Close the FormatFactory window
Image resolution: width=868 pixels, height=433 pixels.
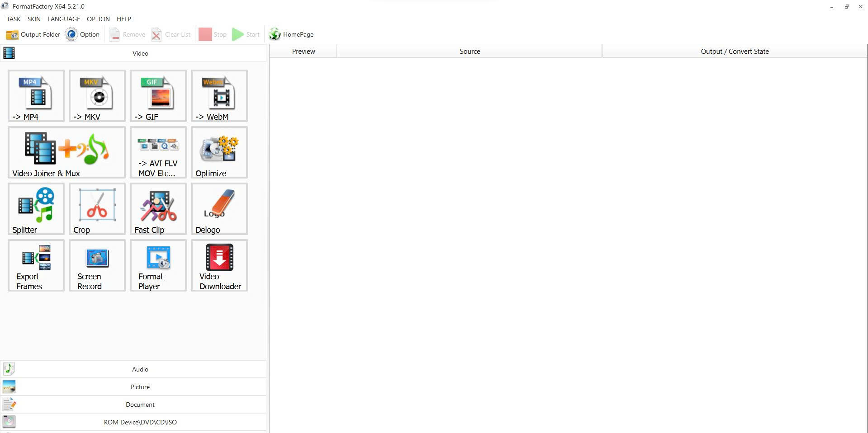861,6
